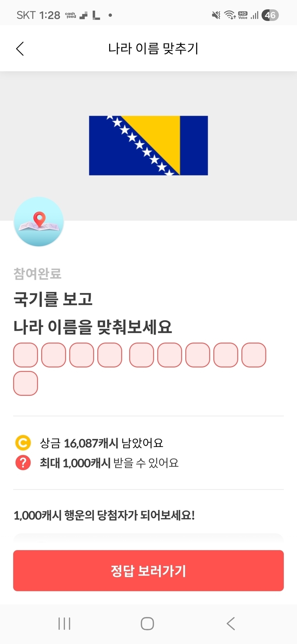
Task: Select the first answer letter box
Action: [x=25, y=355]
